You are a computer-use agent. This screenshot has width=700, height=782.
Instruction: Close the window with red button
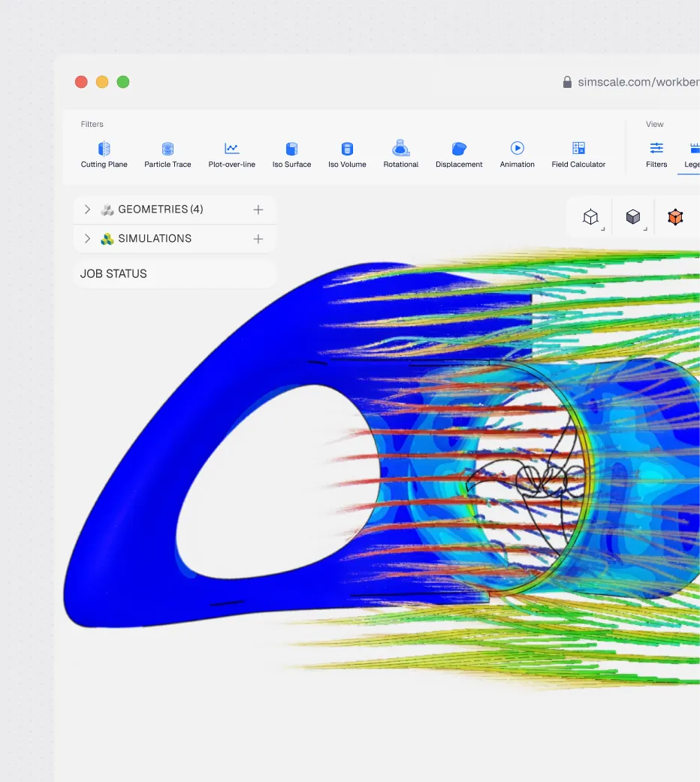(81, 82)
